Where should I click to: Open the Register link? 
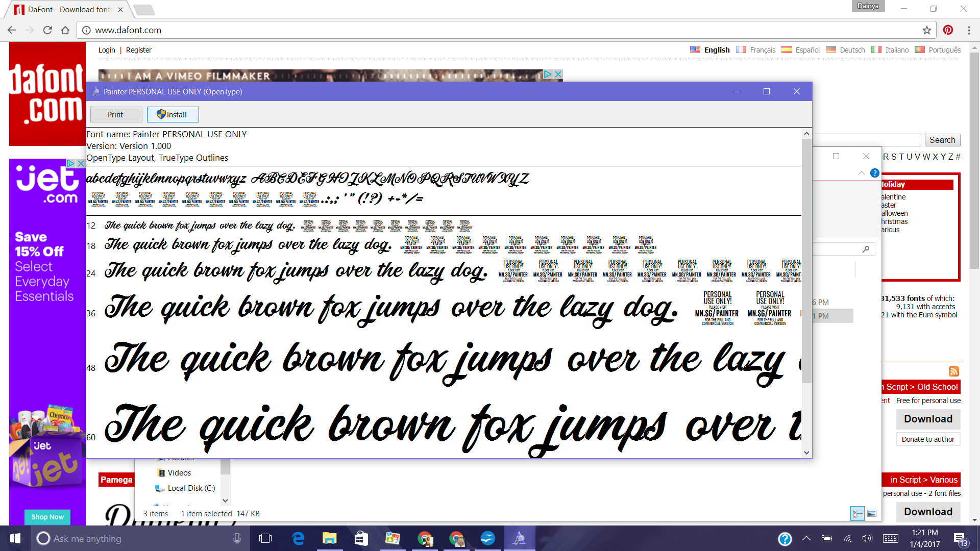tap(139, 50)
